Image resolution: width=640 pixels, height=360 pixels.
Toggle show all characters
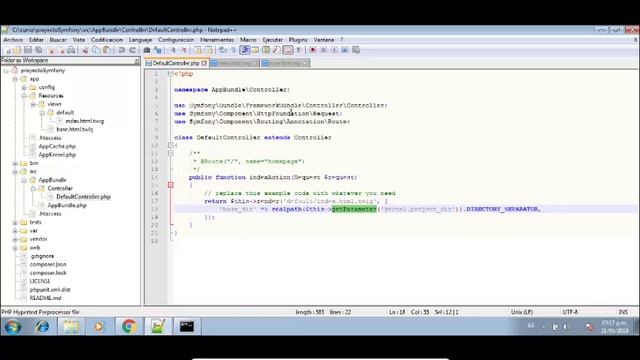tap(233, 50)
